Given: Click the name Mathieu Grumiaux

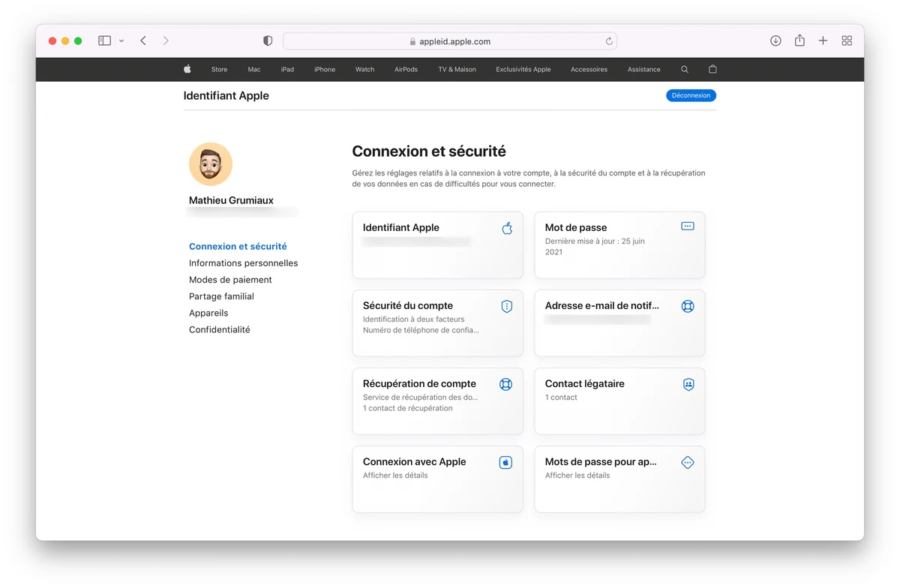Looking at the screenshot, I should click(x=231, y=200).
